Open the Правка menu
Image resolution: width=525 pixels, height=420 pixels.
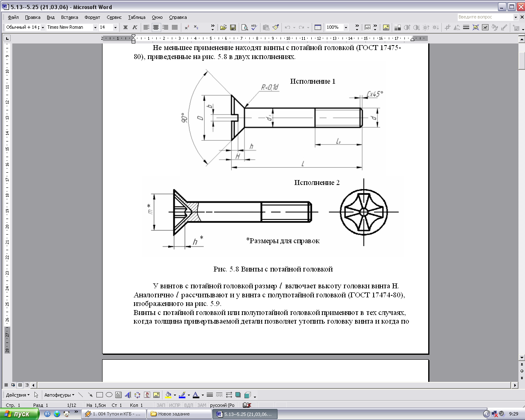[32, 17]
